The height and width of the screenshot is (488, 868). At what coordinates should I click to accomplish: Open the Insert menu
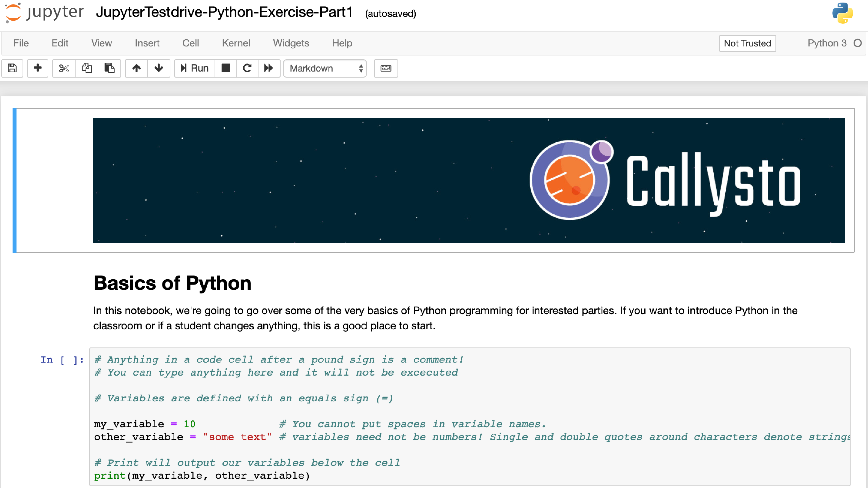(147, 43)
